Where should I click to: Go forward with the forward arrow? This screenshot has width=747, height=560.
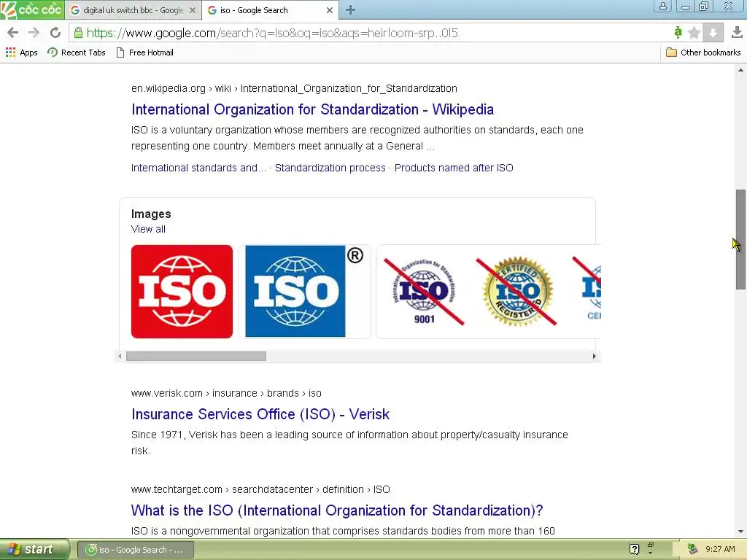pyautogui.click(x=34, y=32)
